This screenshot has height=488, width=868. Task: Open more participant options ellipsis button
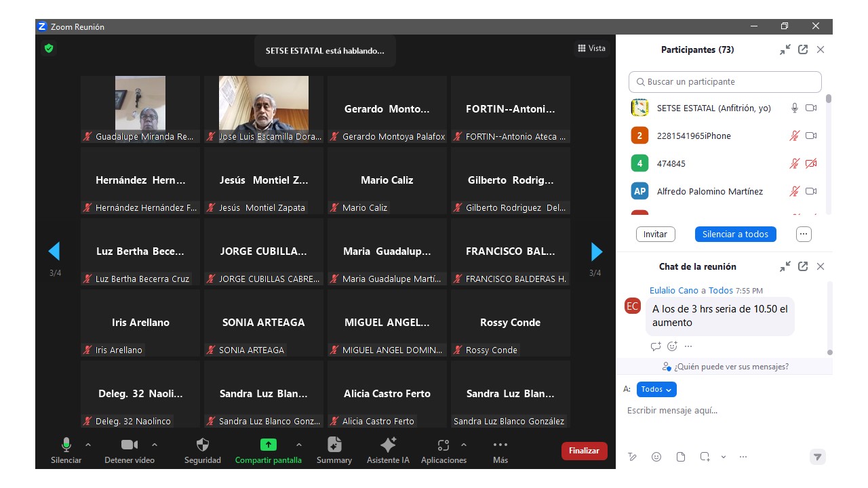(x=804, y=234)
